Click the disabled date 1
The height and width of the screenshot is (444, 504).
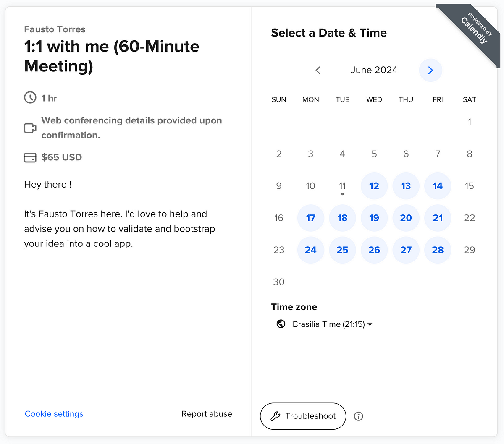(470, 122)
